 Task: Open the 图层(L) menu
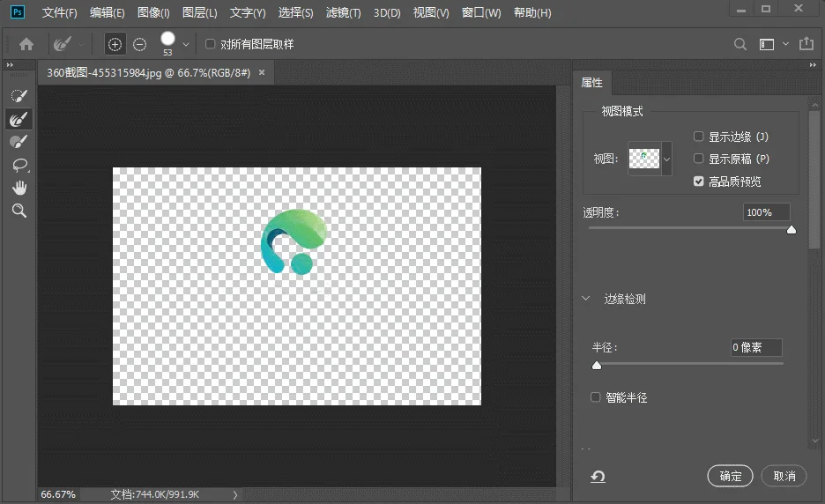(x=199, y=12)
